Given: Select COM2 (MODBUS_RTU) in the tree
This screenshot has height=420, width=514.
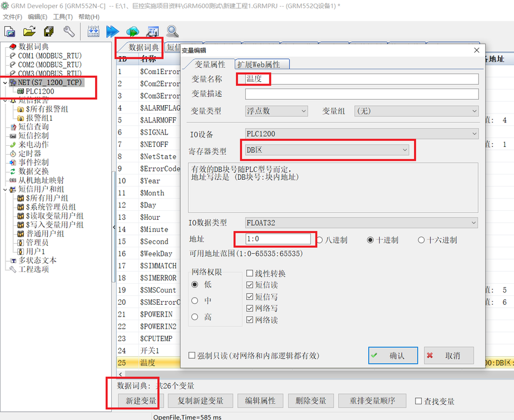Looking at the screenshot, I should click(x=50, y=65).
